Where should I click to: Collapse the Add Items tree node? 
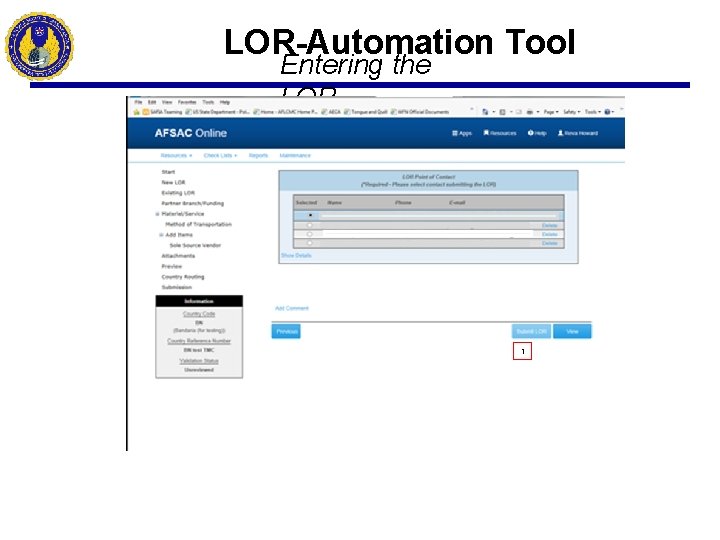click(161, 235)
